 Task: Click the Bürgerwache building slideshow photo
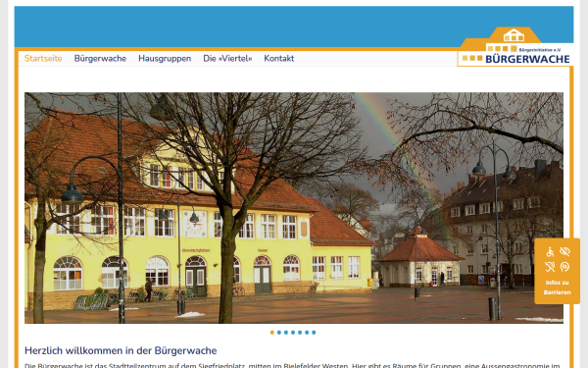(x=294, y=208)
